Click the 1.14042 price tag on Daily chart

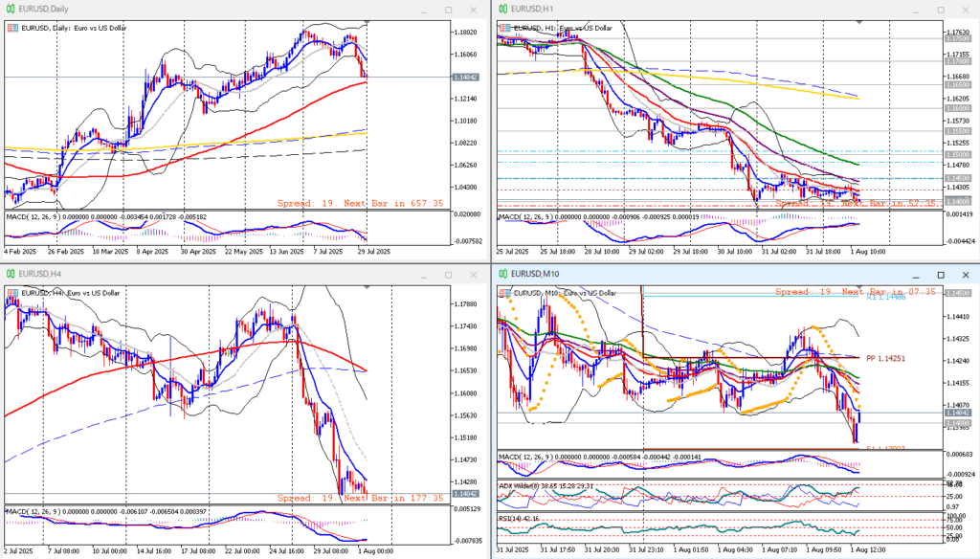(466, 77)
